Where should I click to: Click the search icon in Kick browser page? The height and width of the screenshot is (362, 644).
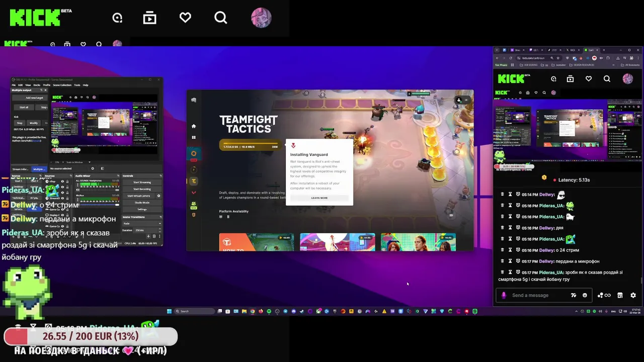[607, 79]
